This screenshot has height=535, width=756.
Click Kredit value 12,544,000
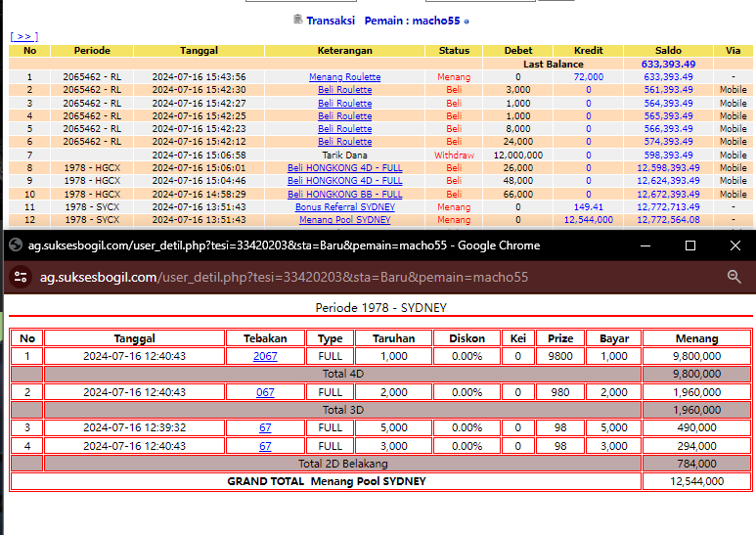click(x=588, y=220)
